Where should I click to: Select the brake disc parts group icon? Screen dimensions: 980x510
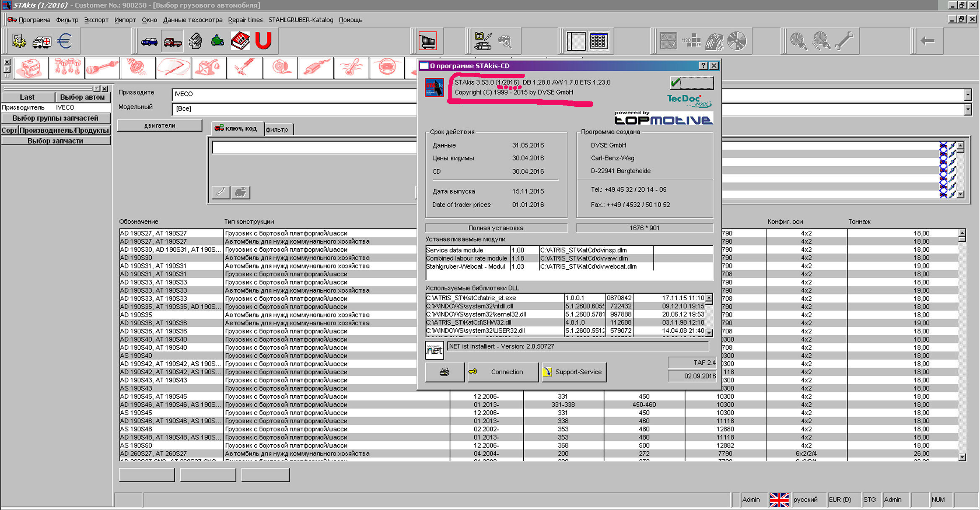click(280, 67)
